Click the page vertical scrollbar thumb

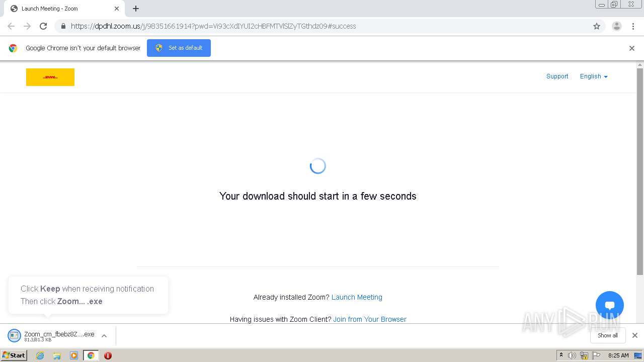(640, 171)
